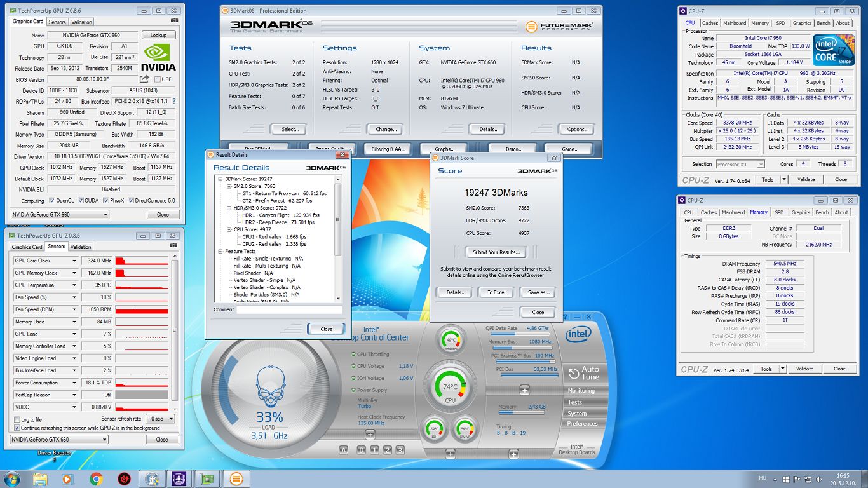Open the Fan Speed (RPM) sensor dropdown
The width and height of the screenshot is (868, 488).
click(74, 309)
